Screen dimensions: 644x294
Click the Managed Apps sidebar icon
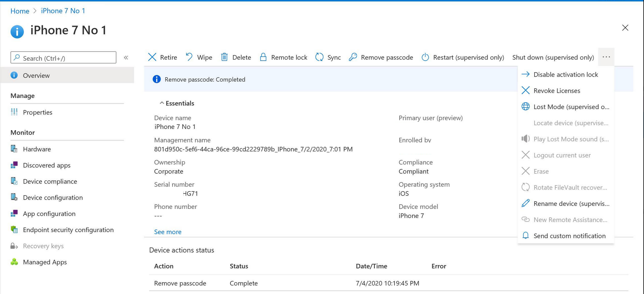(14, 262)
